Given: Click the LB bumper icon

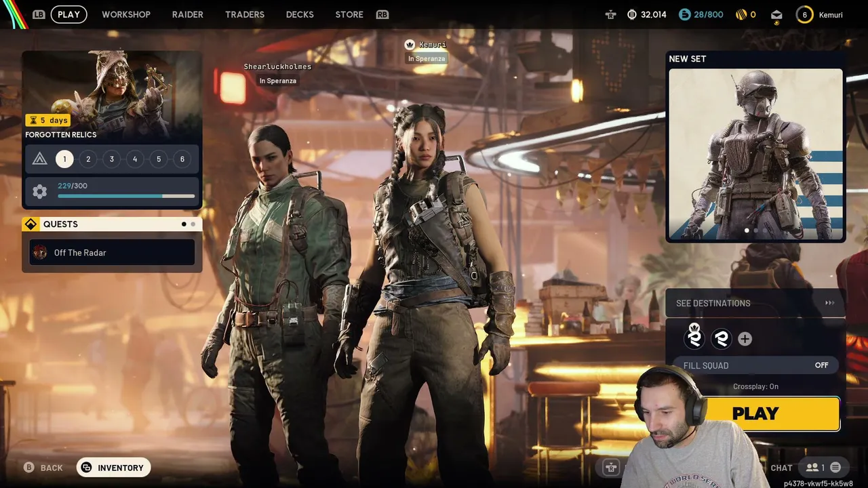Looking at the screenshot, I should tap(39, 14).
